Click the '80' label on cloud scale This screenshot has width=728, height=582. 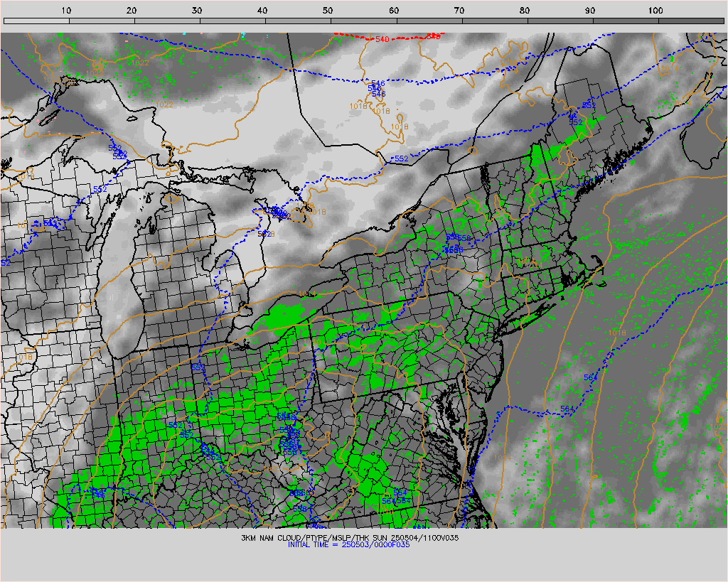tap(524, 11)
